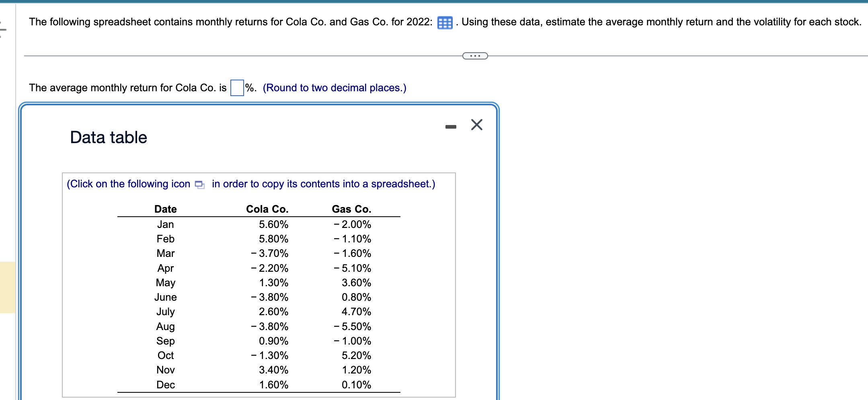
Task: Expand the ellipsis divider control
Action: click(474, 55)
